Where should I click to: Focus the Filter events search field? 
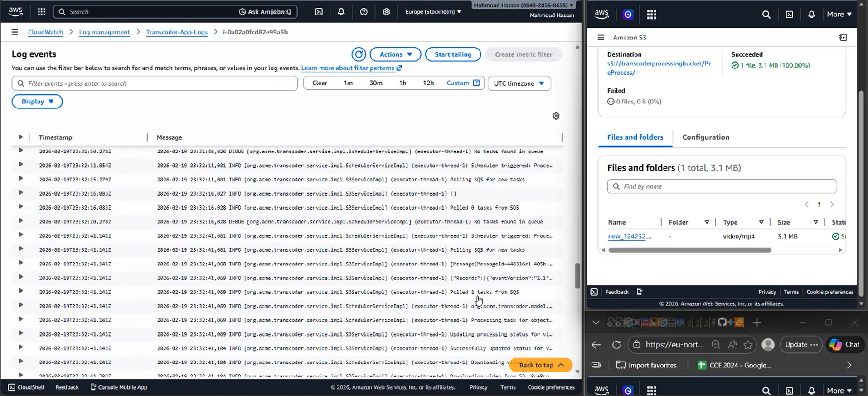155,83
